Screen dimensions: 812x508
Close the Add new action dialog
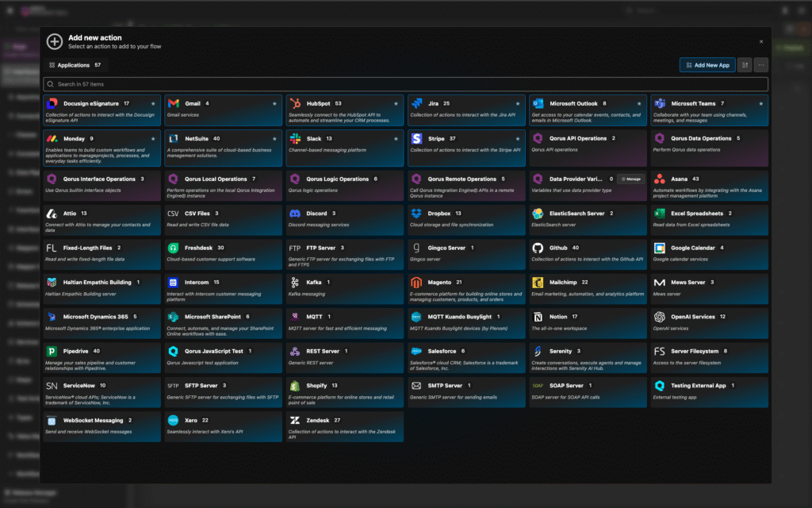761,41
